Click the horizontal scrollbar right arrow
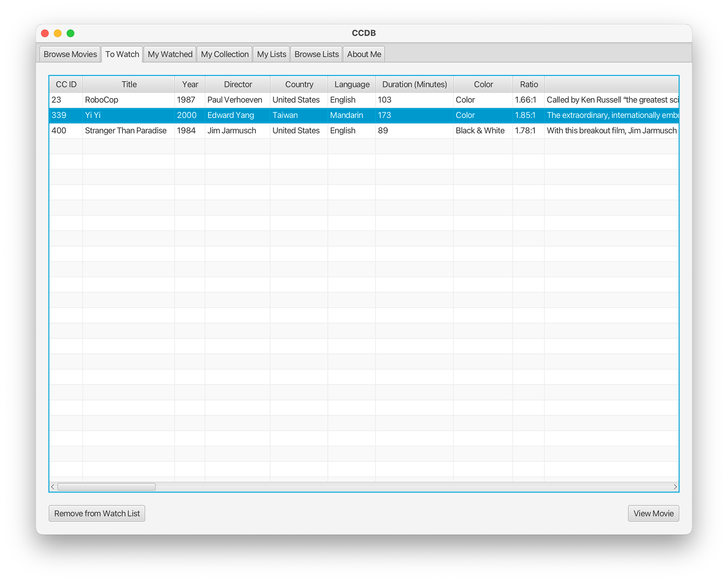Image resolution: width=728 pixels, height=582 pixels. click(x=675, y=487)
